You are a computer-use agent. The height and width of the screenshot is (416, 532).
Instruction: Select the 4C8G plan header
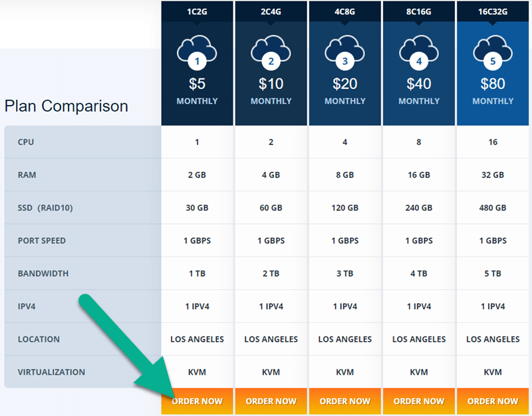344,11
